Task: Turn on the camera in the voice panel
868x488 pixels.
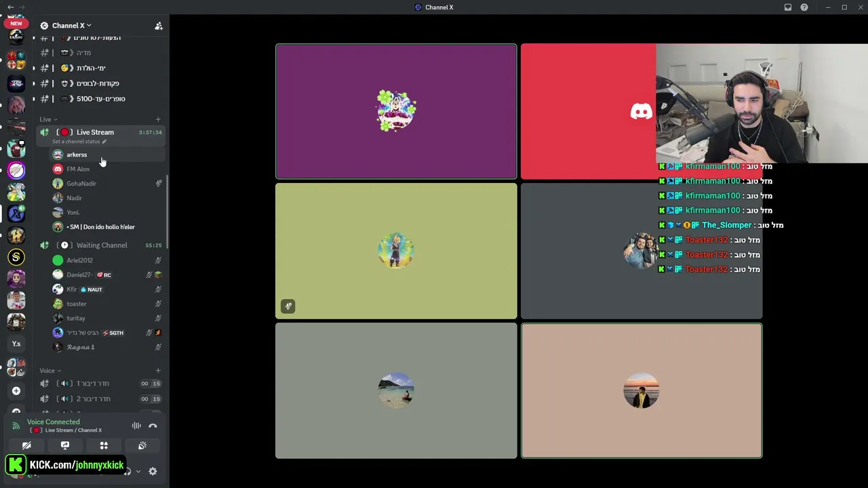Action: (26, 445)
